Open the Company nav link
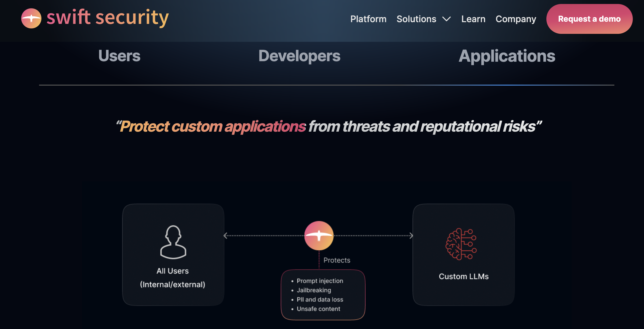Viewport: 644px width, 329px height. 515,19
